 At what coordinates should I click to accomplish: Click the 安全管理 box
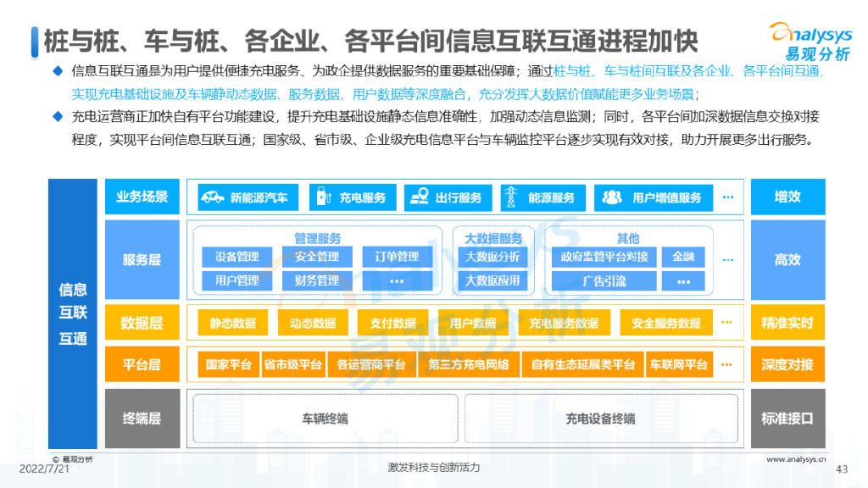pyautogui.click(x=317, y=257)
